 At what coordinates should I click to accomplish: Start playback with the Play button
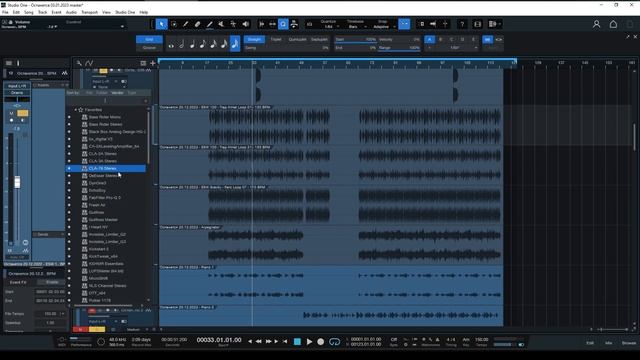coord(309,342)
